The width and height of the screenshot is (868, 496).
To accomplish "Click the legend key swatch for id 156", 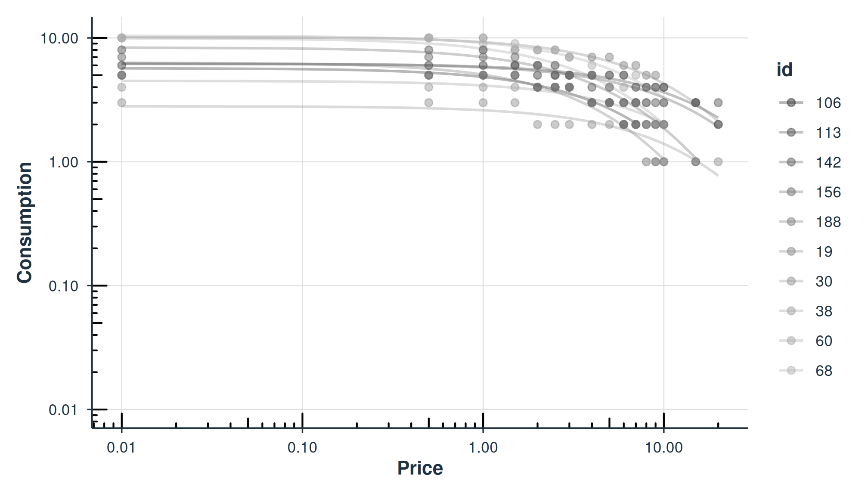I will tap(791, 192).
